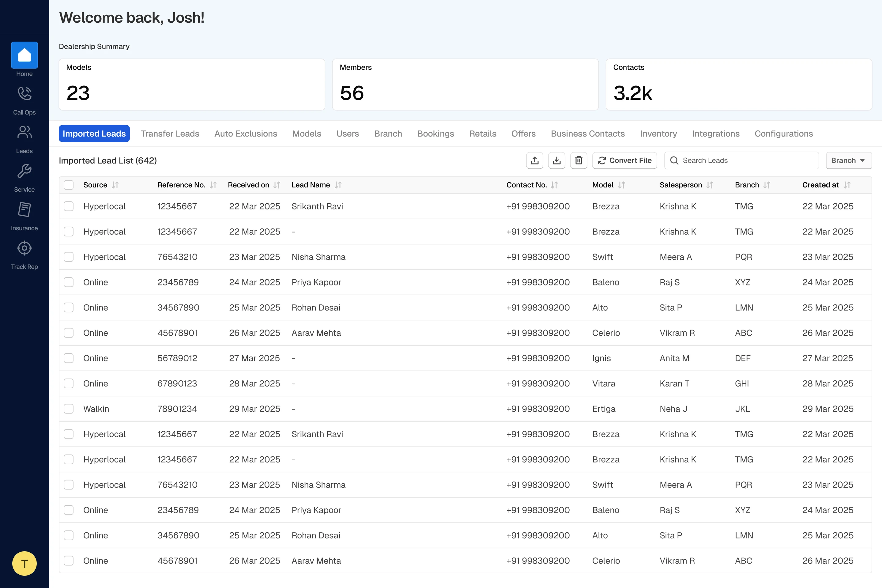Check the first Srikanth Ravi row

(69, 206)
